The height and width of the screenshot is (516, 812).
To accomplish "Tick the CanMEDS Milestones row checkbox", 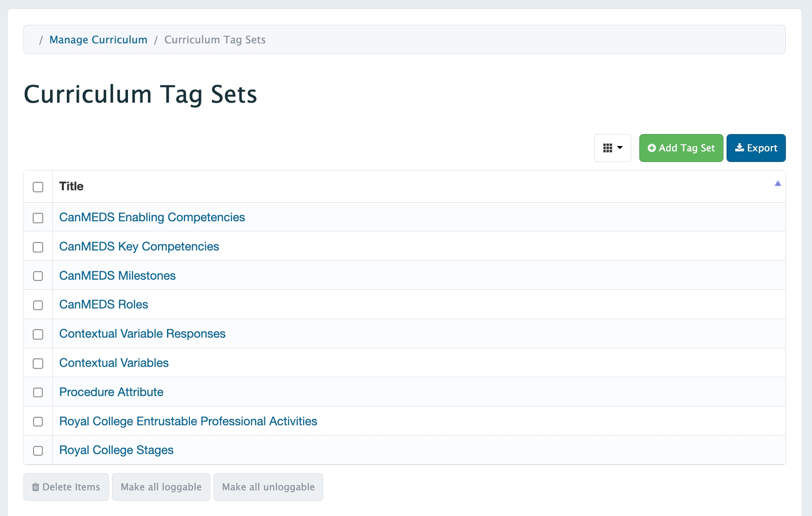I will (x=38, y=276).
